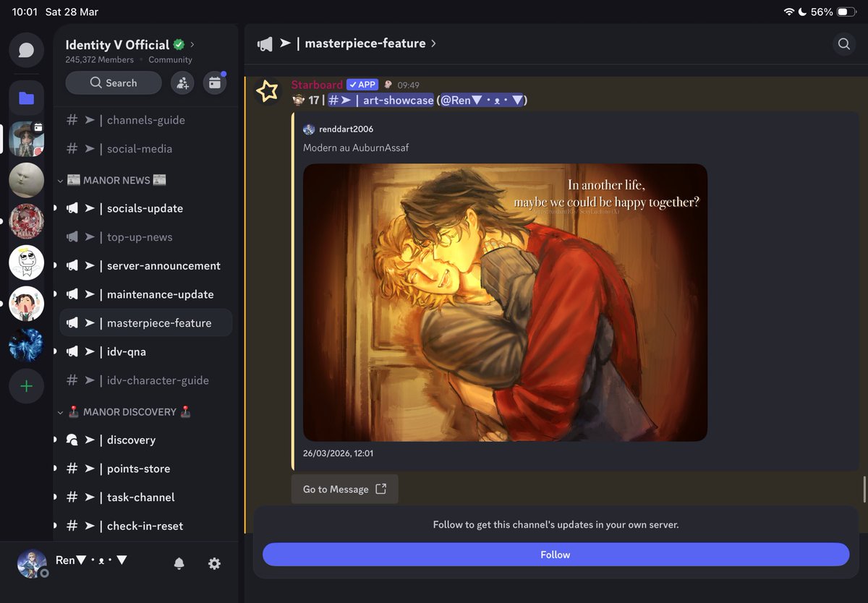
Task: Click the moon Do Not Disturb icon
Action: pos(803,12)
